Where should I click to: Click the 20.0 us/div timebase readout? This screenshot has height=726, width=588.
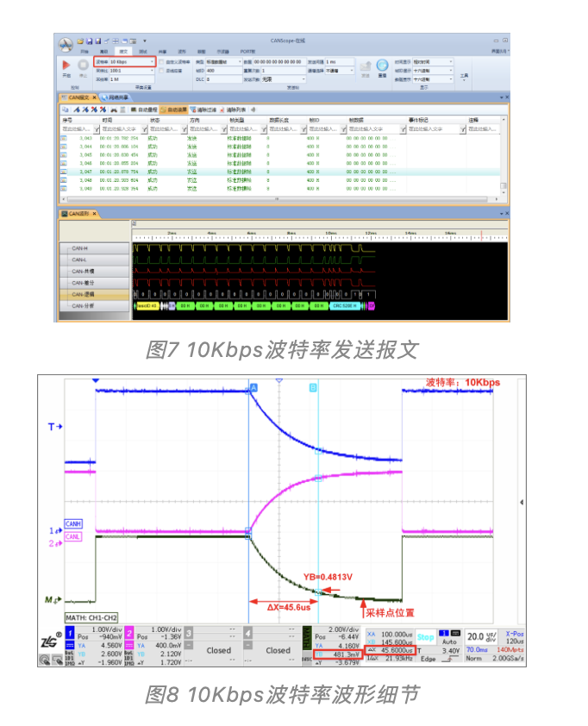point(481,636)
